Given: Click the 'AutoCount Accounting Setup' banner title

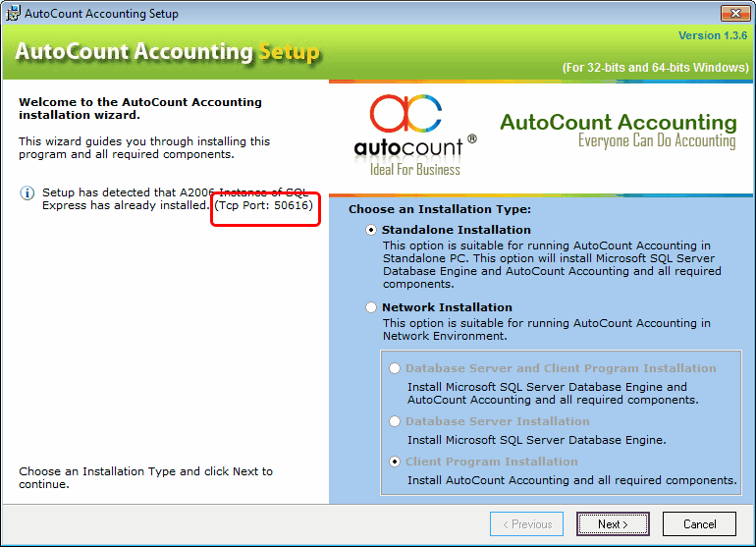Looking at the screenshot, I should pyautogui.click(x=167, y=52).
